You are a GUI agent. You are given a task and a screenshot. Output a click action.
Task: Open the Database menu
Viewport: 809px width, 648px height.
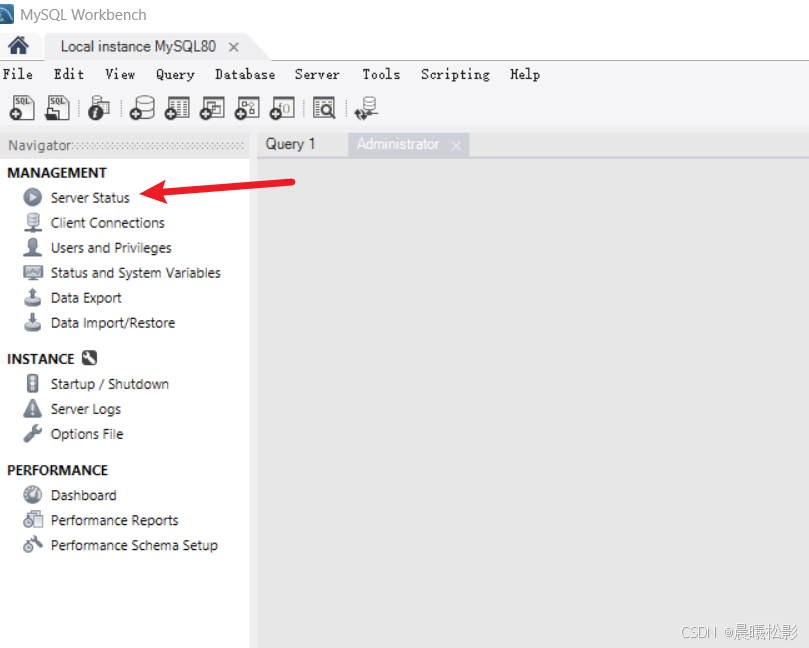pyautogui.click(x=245, y=74)
